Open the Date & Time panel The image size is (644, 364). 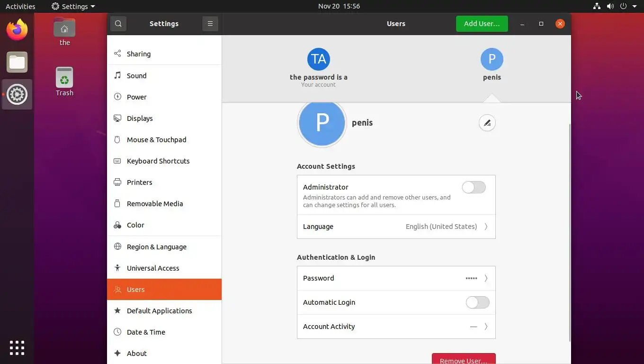(164, 332)
